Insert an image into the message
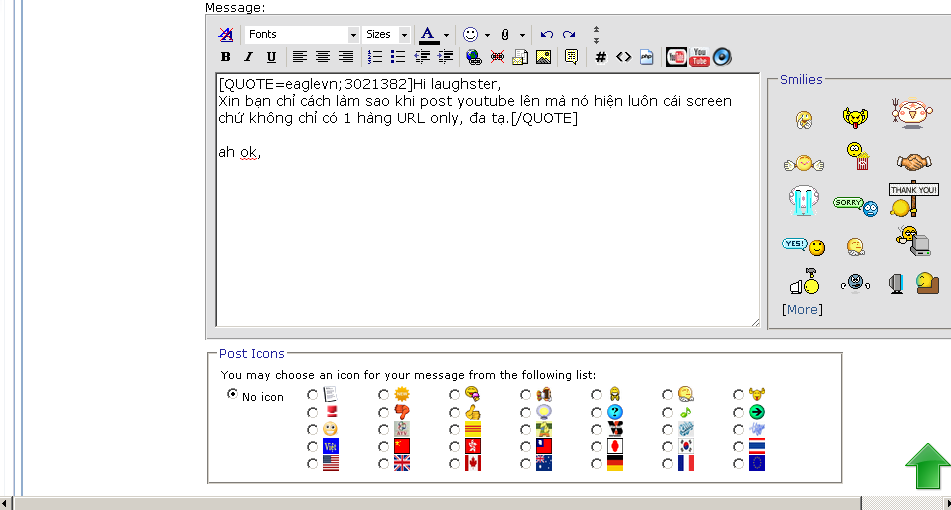 (x=543, y=57)
